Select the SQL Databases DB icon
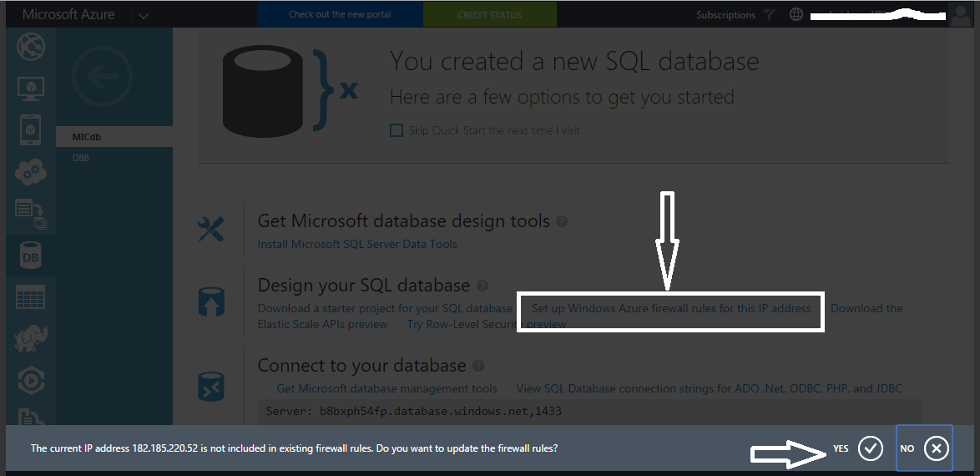 (x=30, y=256)
